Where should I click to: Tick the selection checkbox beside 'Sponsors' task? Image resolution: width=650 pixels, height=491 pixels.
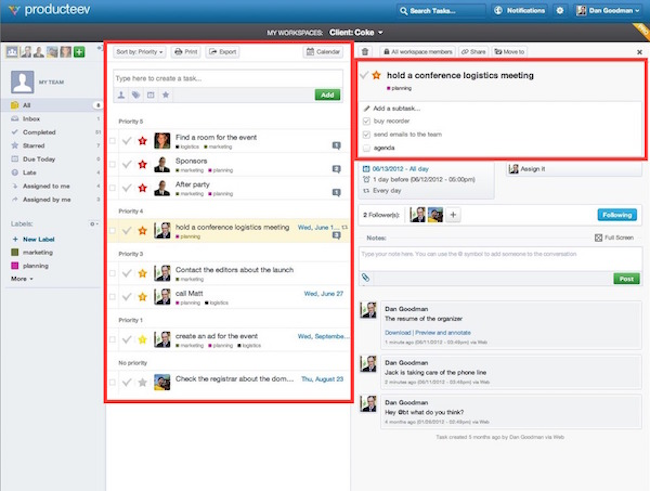pyautogui.click(x=113, y=165)
